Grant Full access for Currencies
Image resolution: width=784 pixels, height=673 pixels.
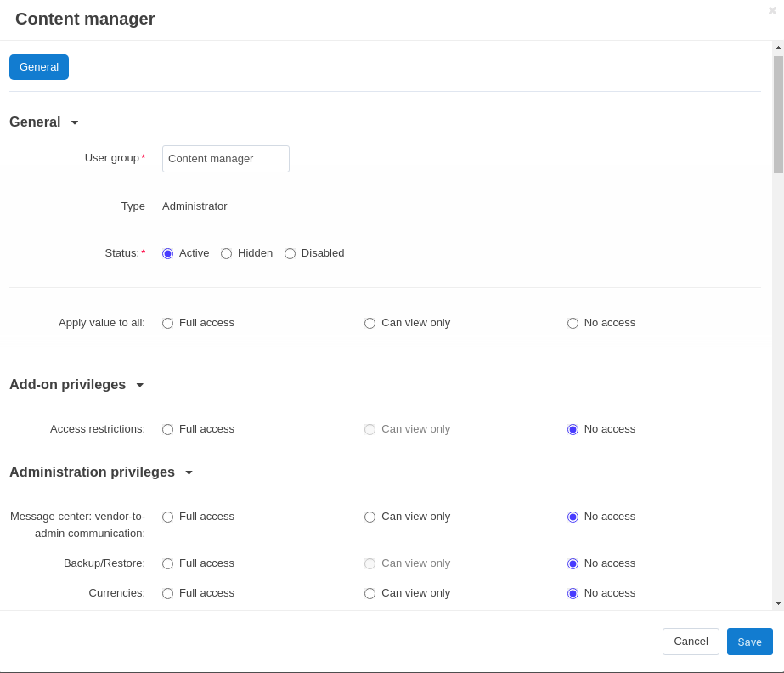(x=168, y=593)
